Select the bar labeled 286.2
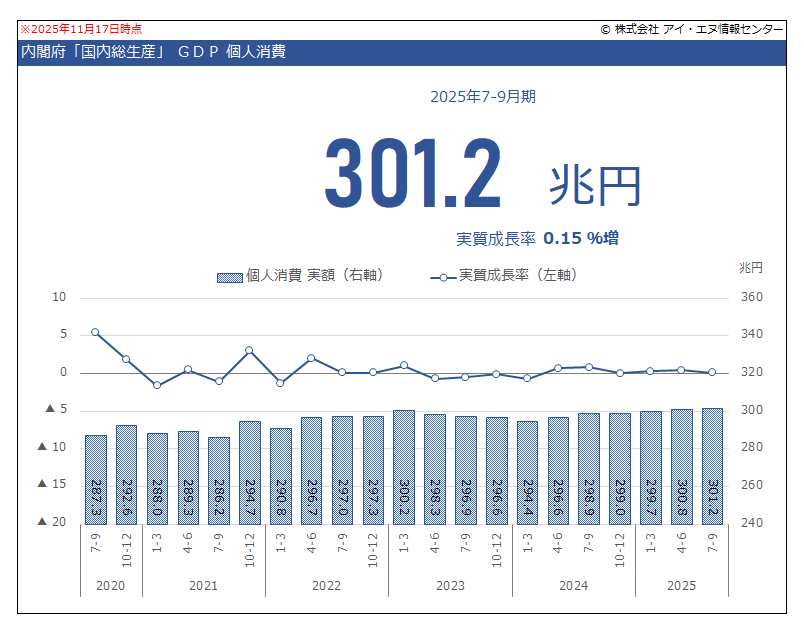Image resolution: width=804 pixels, height=634 pixels. 218,480
